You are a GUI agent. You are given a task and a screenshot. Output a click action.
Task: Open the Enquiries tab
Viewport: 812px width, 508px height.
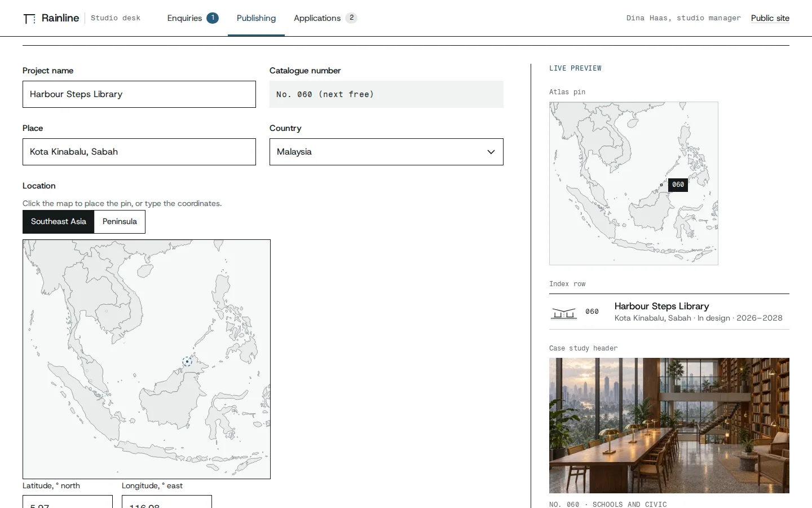coord(193,18)
